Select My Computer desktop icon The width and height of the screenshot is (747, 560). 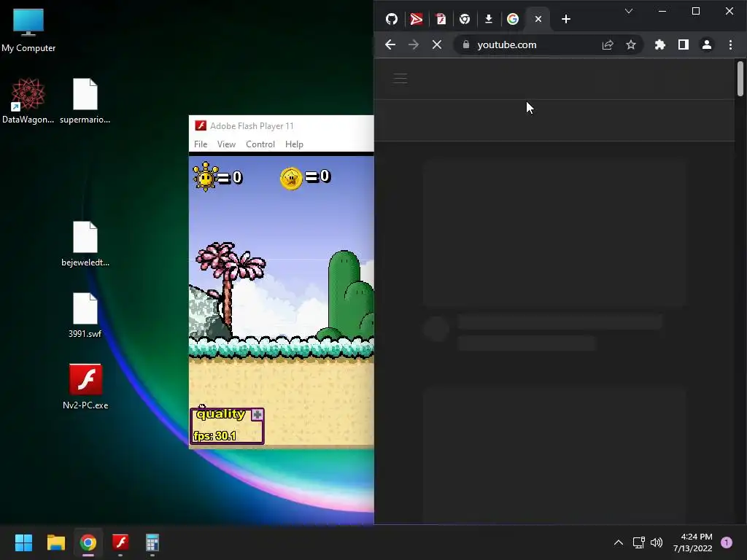28,31
